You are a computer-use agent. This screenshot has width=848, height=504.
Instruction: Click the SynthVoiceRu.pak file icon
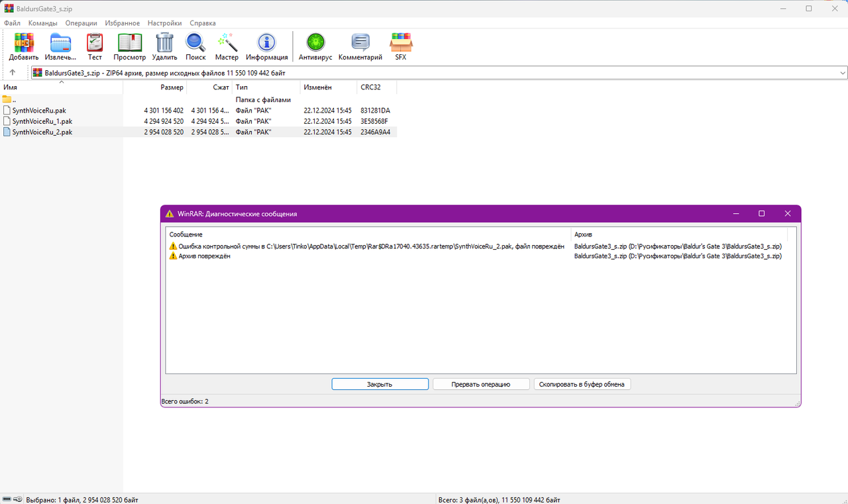tap(7, 111)
